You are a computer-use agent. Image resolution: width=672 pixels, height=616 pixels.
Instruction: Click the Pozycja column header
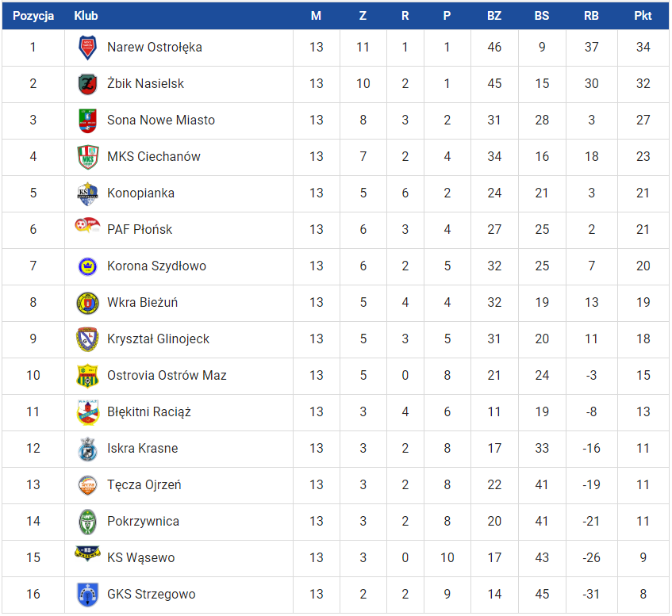[x=33, y=16]
